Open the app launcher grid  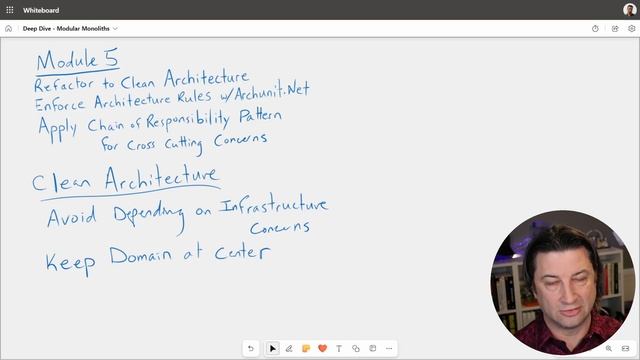click(x=10, y=10)
